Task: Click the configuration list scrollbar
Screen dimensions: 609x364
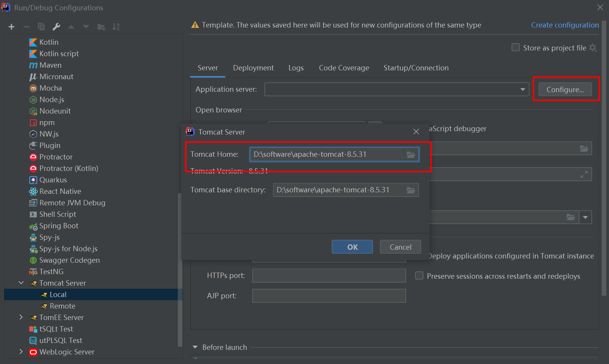Action: click(180, 270)
